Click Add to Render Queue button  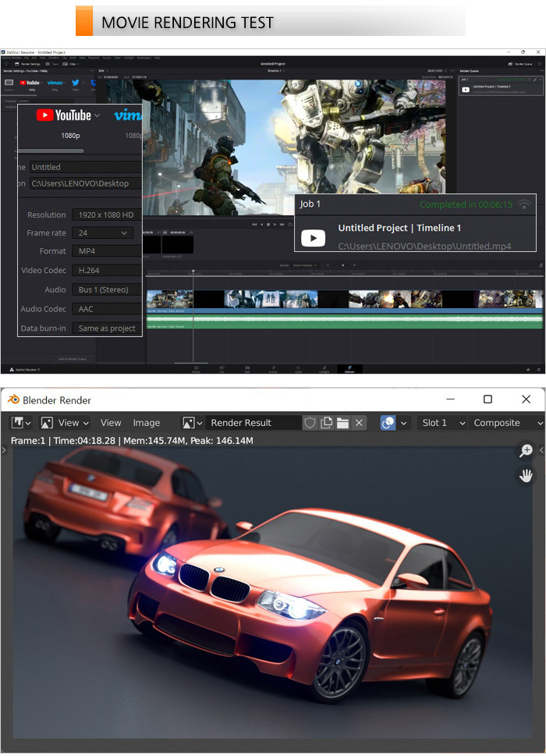click(74, 359)
